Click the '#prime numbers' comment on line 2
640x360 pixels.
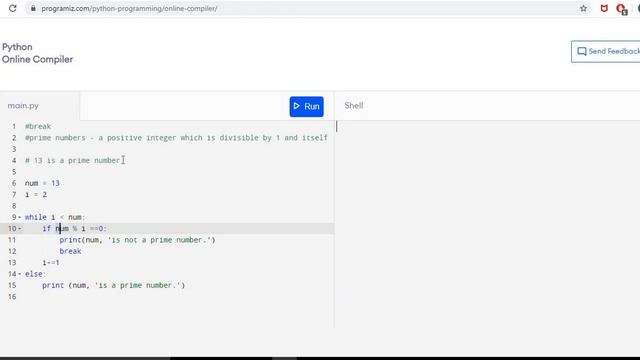point(176,138)
